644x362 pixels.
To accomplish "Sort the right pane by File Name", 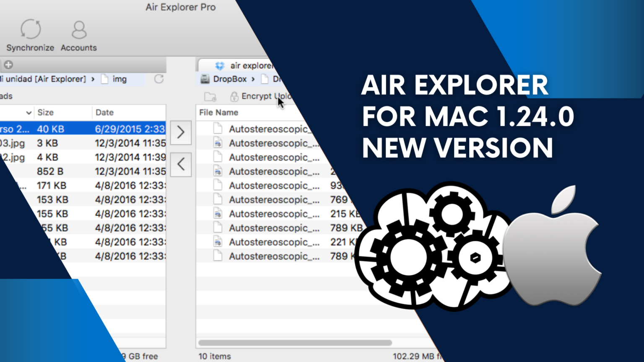I will pyautogui.click(x=219, y=112).
